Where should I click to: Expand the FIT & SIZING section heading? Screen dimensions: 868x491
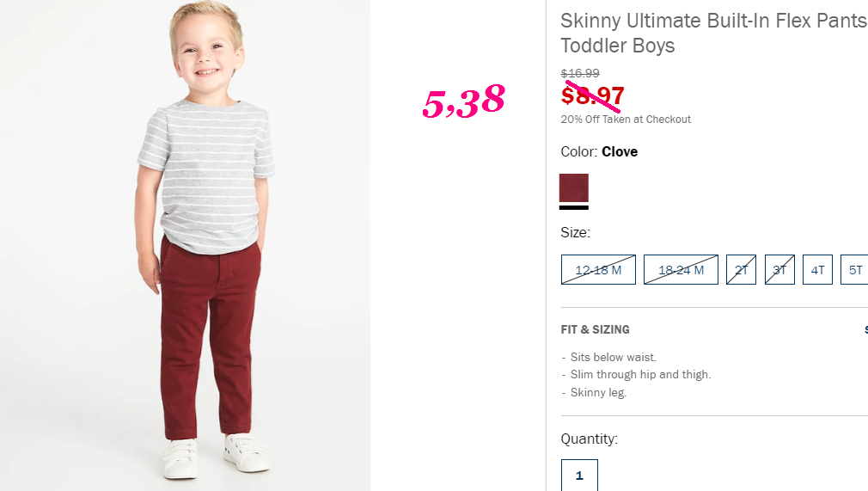pyautogui.click(x=595, y=329)
